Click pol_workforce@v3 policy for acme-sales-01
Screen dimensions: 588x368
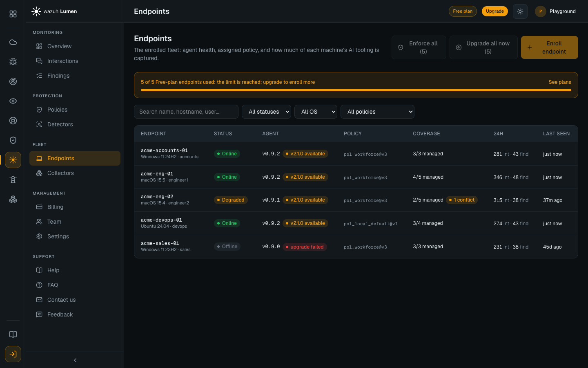[x=365, y=247]
